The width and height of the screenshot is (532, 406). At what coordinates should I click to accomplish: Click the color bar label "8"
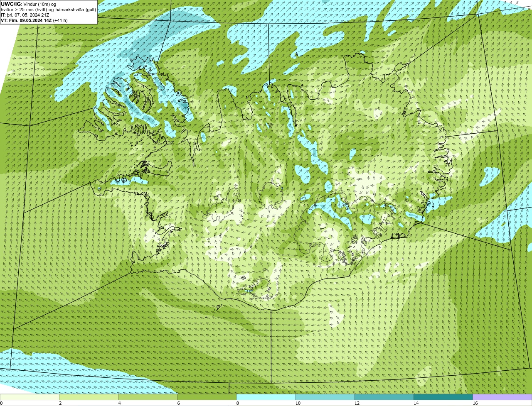(x=237, y=403)
